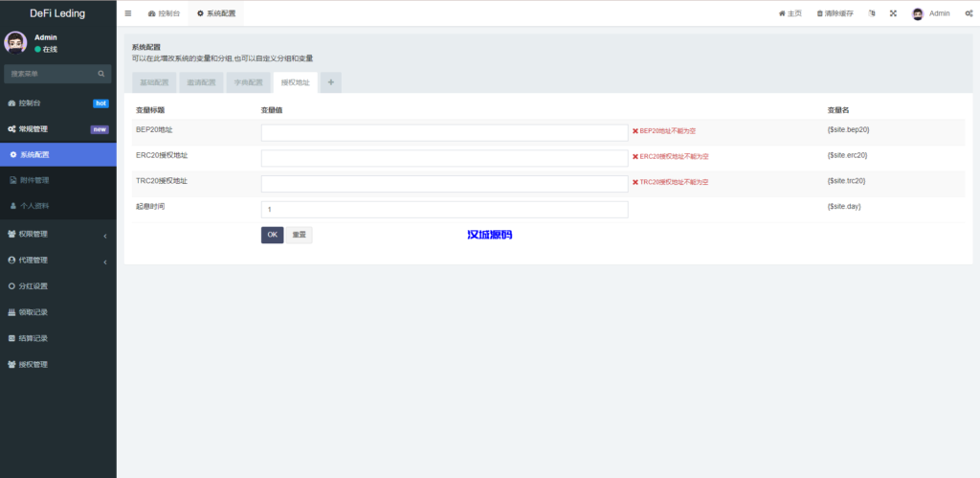
Task: Focus the BEP20地址 input field
Action: pyautogui.click(x=444, y=132)
